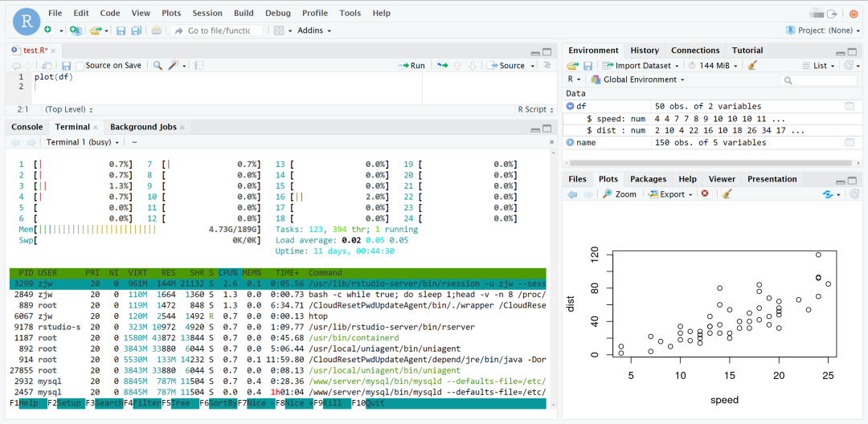Remove the current plot with the red X
This screenshot has height=424, width=868.
point(705,194)
